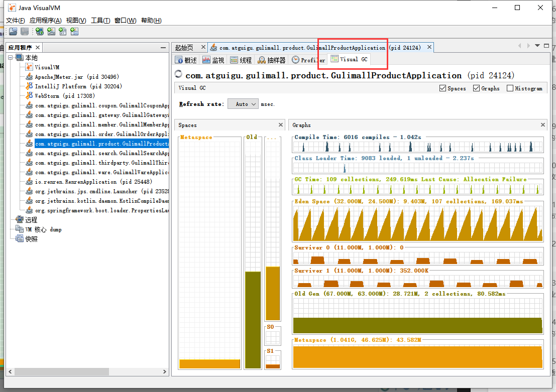Close the GulimallProductApplication document tab
Viewport: 556px width, 392px height.
[429, 47]
